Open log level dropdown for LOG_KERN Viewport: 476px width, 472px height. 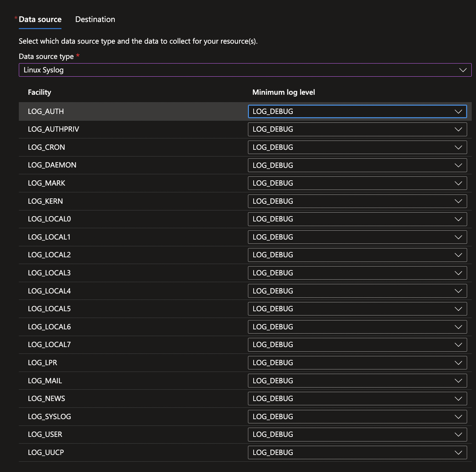point(357,201)
